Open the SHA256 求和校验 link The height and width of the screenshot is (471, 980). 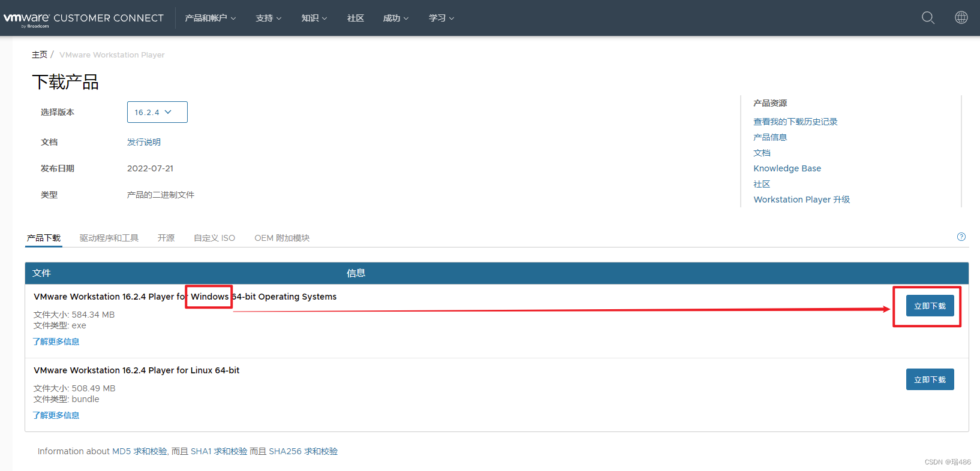[x=303, y=451]
